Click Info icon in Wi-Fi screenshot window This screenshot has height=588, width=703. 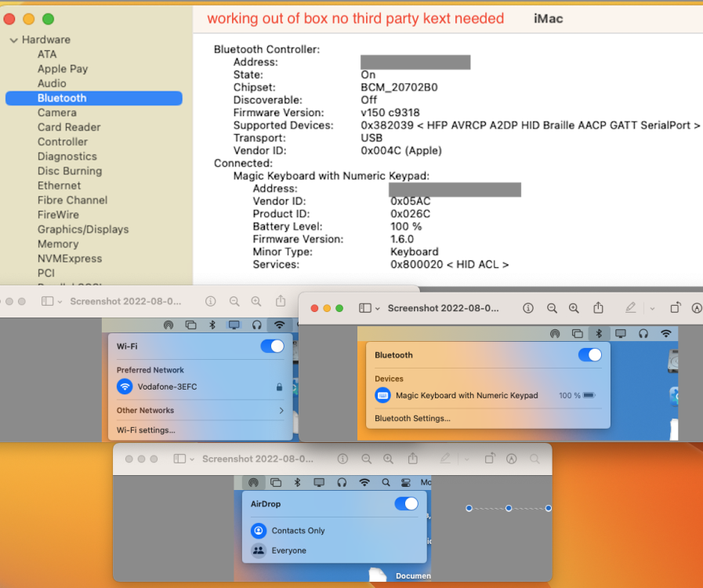210,301
